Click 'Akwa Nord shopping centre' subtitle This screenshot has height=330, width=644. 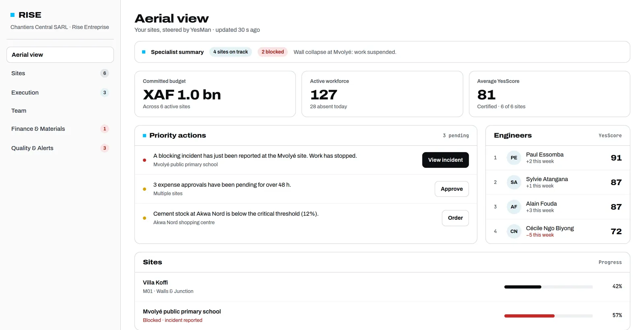184,223
